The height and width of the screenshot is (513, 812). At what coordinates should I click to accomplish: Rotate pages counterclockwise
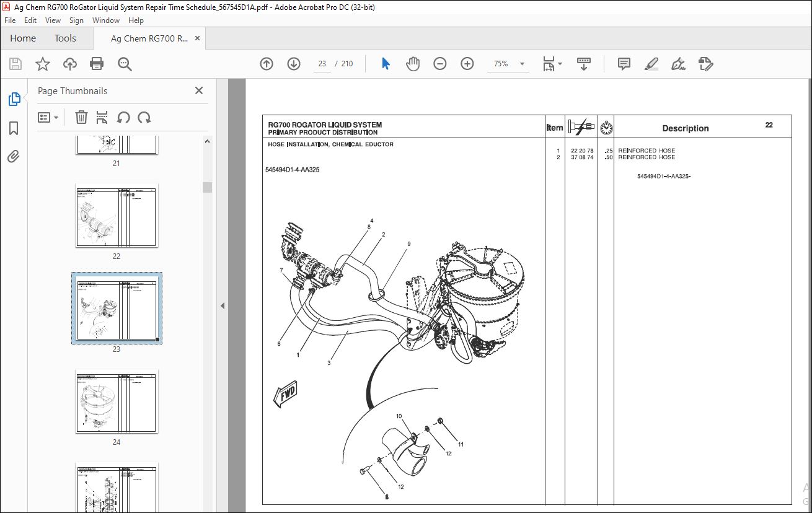[123, 117]
